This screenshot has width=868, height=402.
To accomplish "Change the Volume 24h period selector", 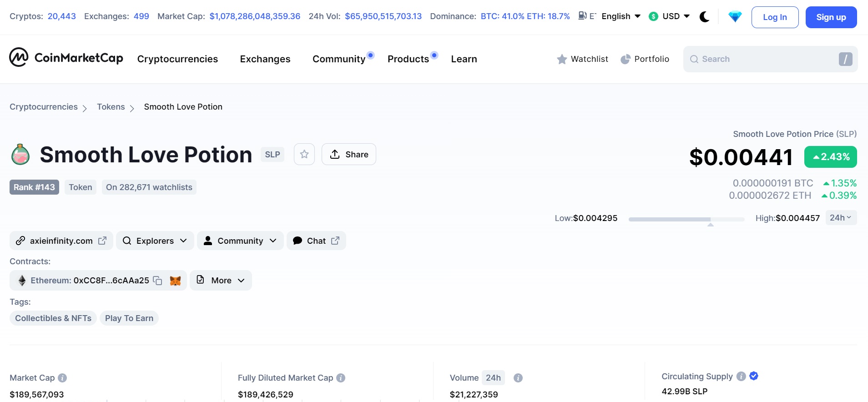I will tap(493, 377).
